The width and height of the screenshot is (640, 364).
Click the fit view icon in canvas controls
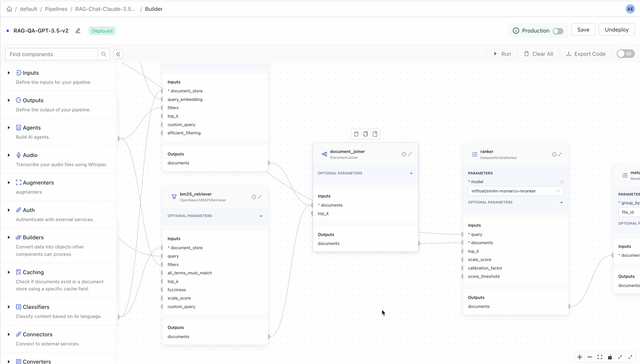[600, 357]
